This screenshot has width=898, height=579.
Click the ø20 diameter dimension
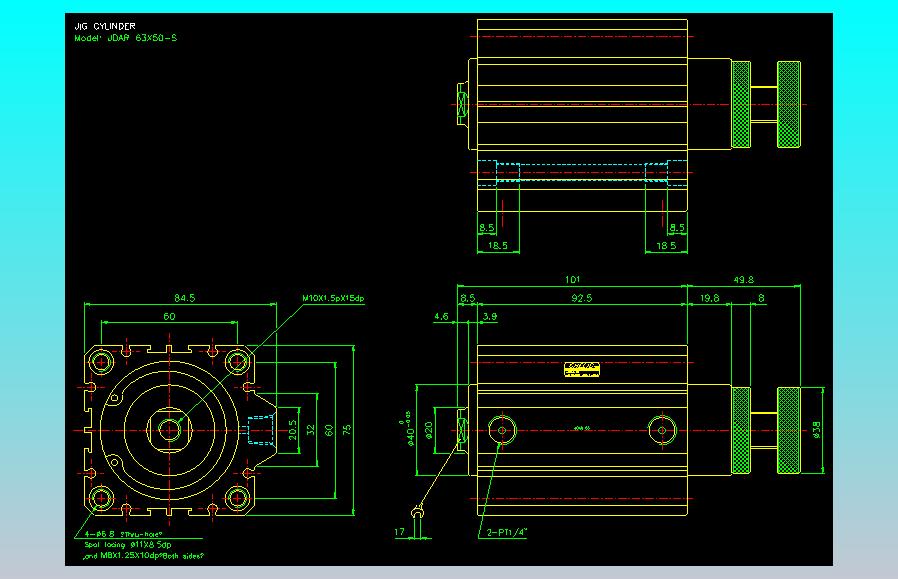tap(429, 430)
